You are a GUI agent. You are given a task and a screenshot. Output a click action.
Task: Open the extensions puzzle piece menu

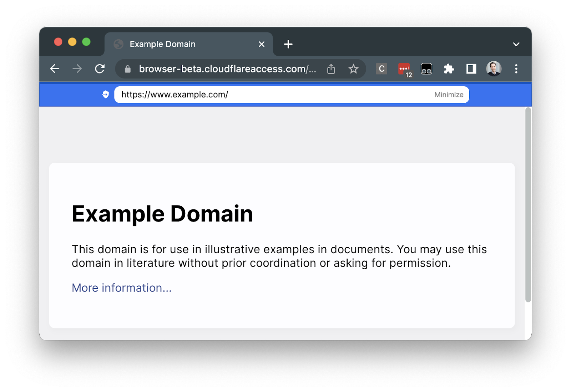449,69
